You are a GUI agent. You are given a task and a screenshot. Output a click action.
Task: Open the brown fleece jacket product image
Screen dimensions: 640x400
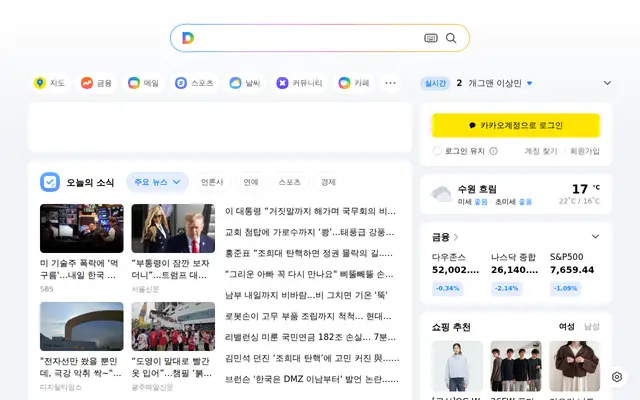(575, 366)
